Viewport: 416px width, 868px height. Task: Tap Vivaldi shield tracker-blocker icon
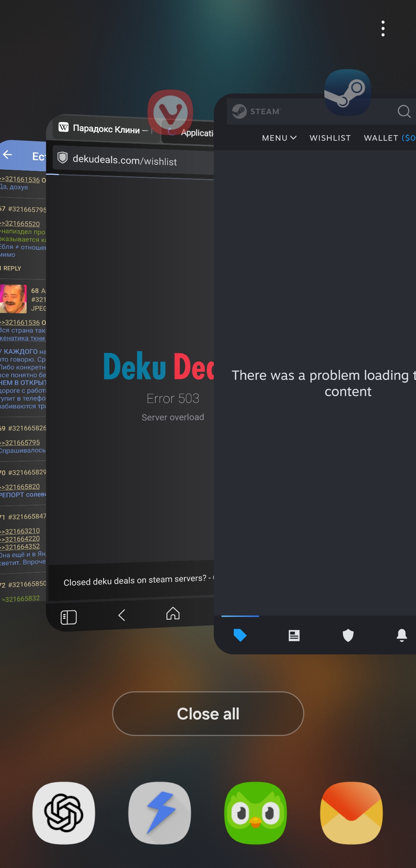[62, 157]
